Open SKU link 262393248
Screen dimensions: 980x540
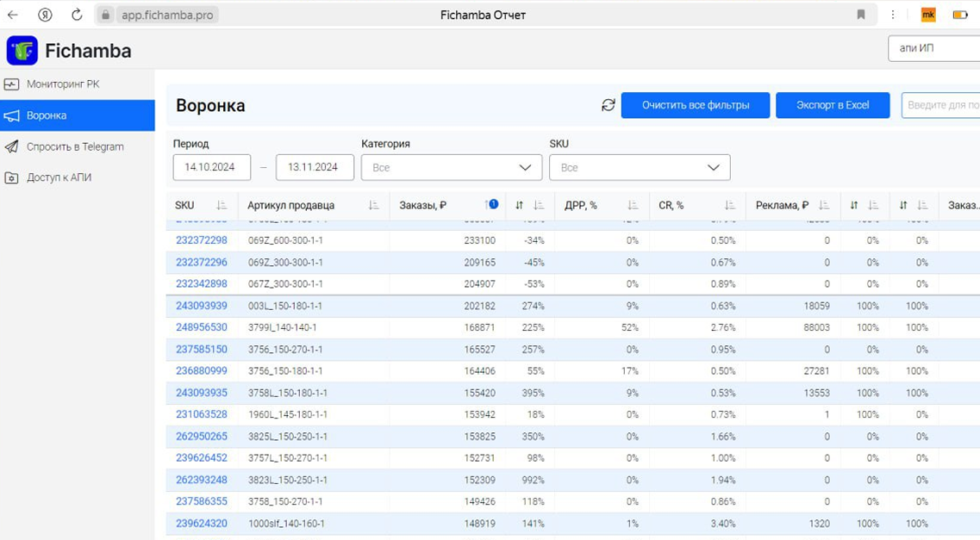[x=201, y=480]
